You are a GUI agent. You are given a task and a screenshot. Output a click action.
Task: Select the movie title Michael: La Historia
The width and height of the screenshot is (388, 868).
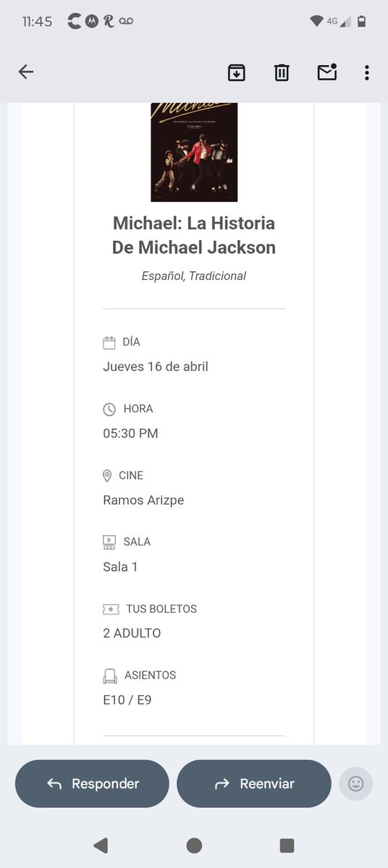click(194, 223)
